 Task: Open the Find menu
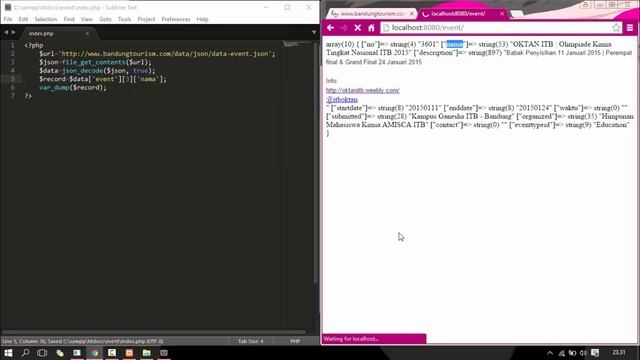[x=69, y=19]
